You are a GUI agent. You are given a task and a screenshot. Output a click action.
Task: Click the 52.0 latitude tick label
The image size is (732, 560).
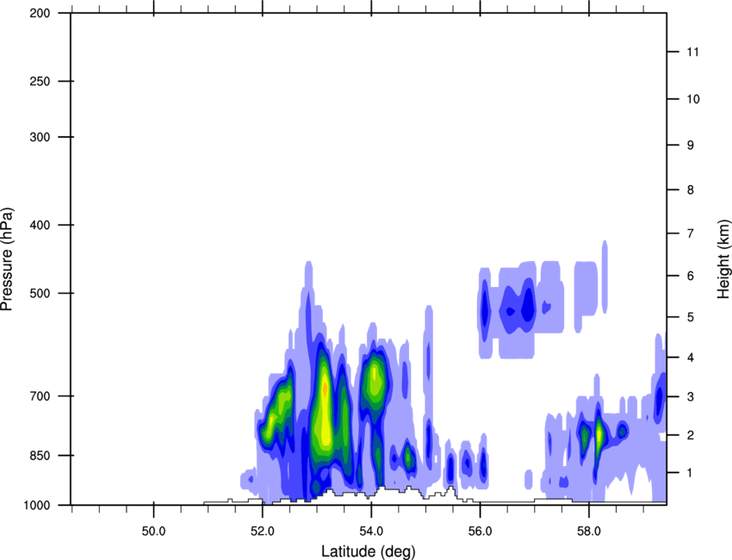tap(263, 532)
